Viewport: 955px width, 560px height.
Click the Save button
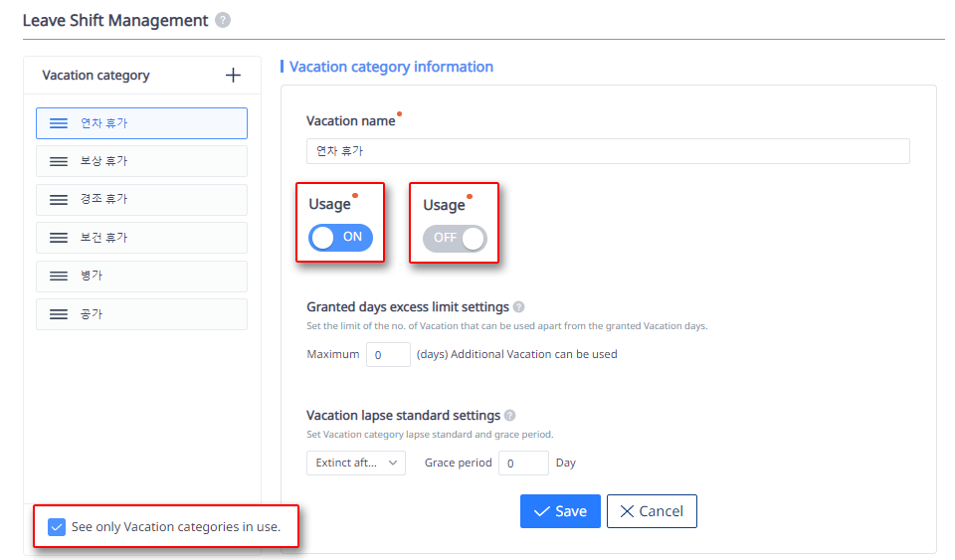[x=560, y=511]
